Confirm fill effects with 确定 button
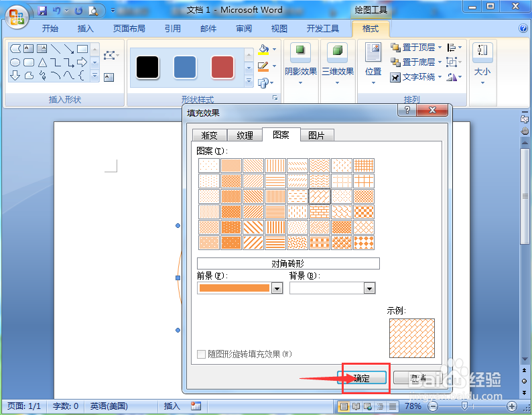Screen dimensions: 532x415 (362, 378)
